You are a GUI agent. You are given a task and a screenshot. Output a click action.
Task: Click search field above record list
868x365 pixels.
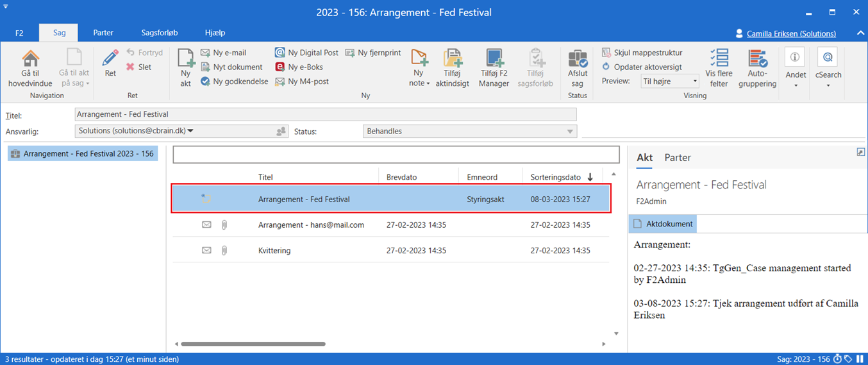pyautogui.click(x=396, y=155)
